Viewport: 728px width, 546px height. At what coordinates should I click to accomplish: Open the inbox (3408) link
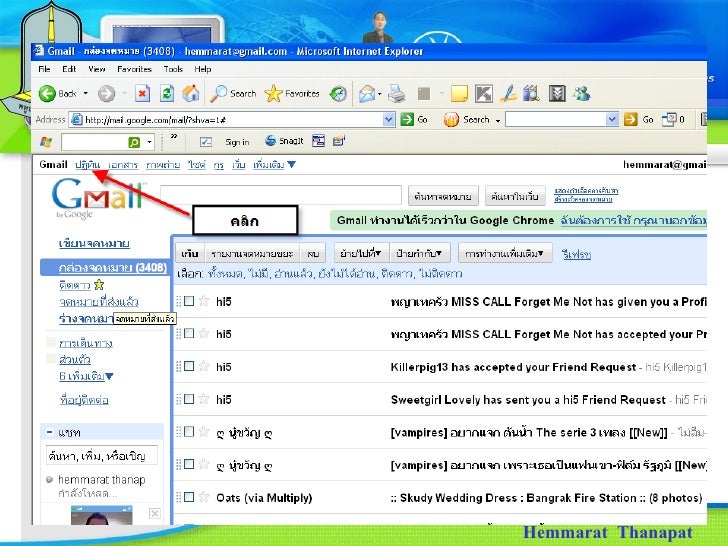(x=113, y=267)
